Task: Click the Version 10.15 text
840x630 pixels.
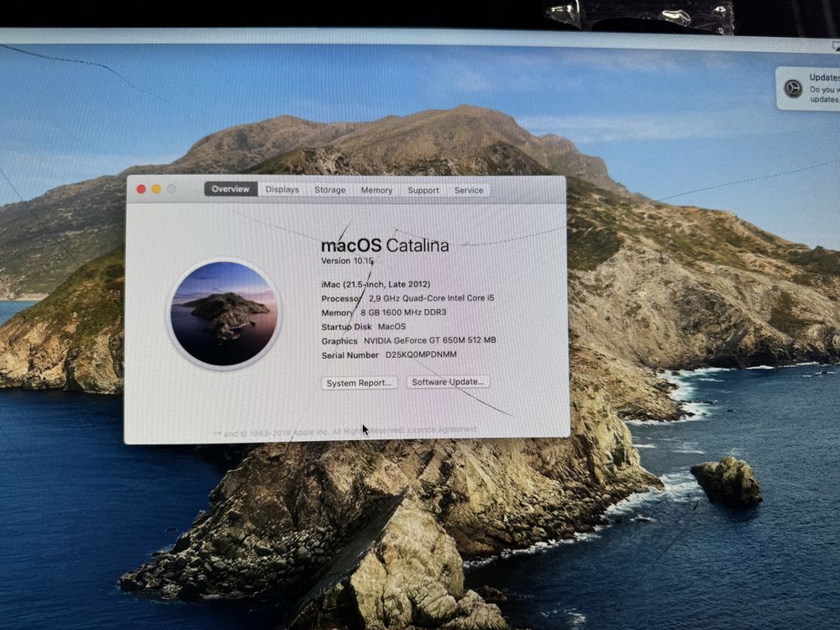Action: click(347, 261)
